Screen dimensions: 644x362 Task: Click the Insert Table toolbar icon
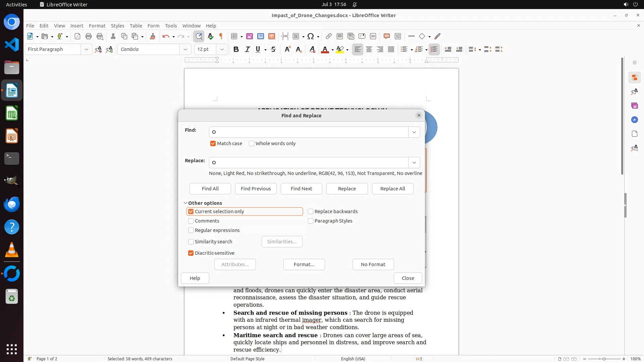pos(234,36)
